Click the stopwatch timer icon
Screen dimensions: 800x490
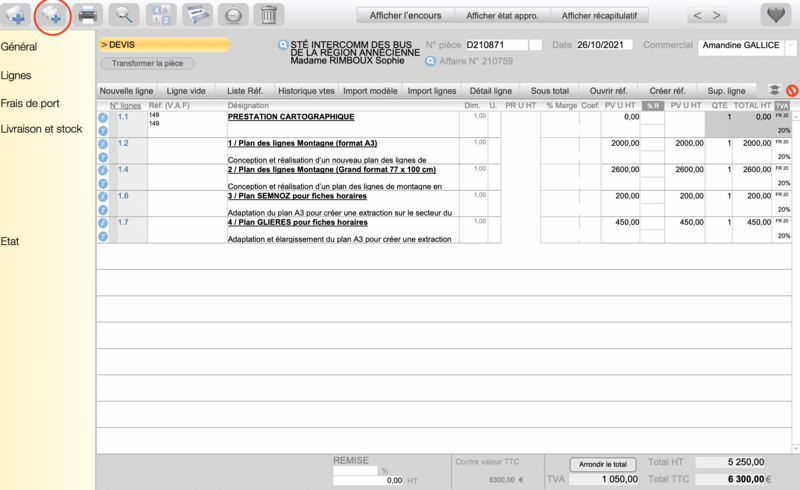tap(232, 15)
